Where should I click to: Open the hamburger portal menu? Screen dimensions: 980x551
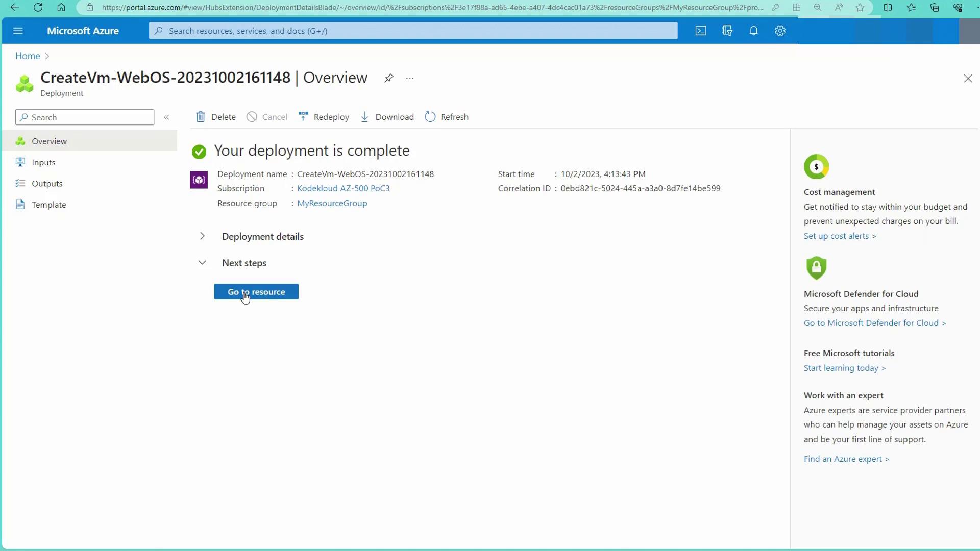[x=18, y=31]
